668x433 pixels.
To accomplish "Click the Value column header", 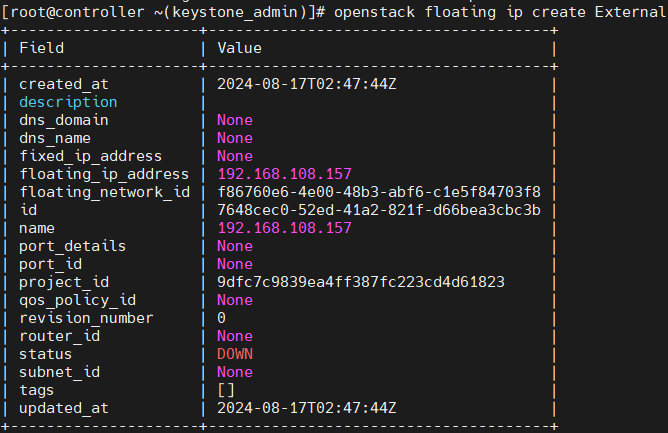I will 239,48.
